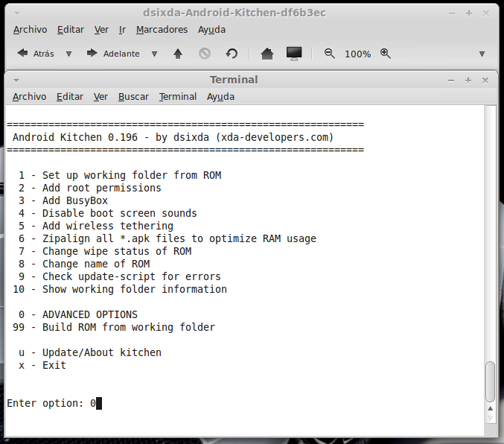This screenshot has width=504, height=444.
Task: Close the dsixda-Android-Kitchen file manager window
Action: [486, 13]
